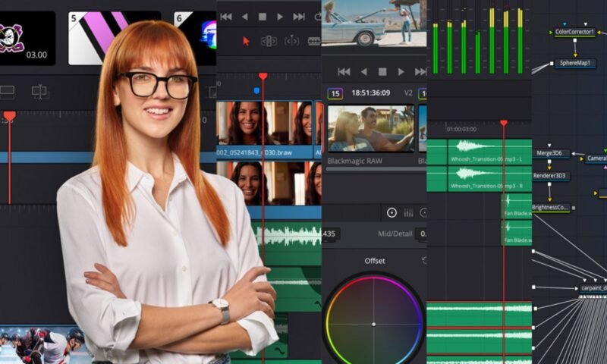Screen dimensions: 607x364
Task: Select the woman clip below the .braw label
Action: pos(269,183)
